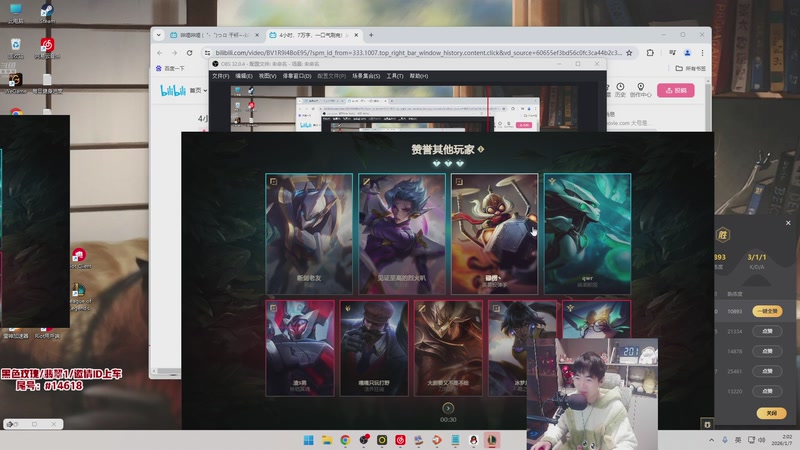
Task: Select enemy card with flat-cap gentleman champion
Action: [374, 348]
